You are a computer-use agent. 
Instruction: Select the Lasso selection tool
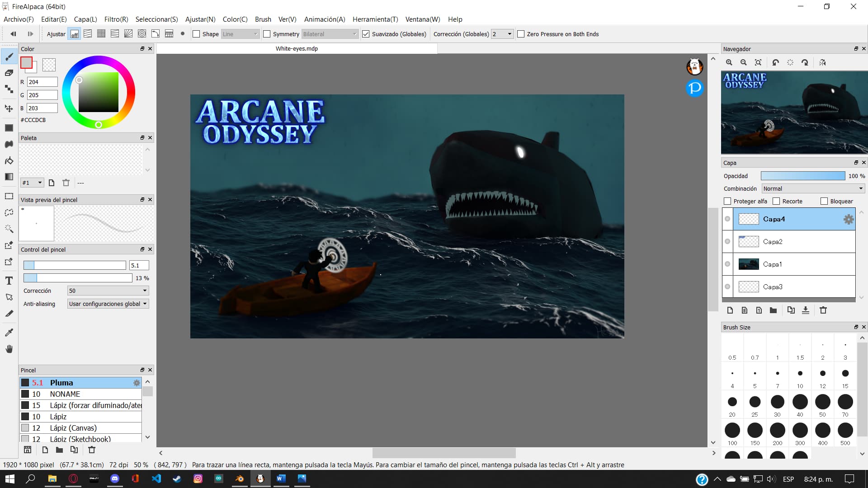point(9,212)
